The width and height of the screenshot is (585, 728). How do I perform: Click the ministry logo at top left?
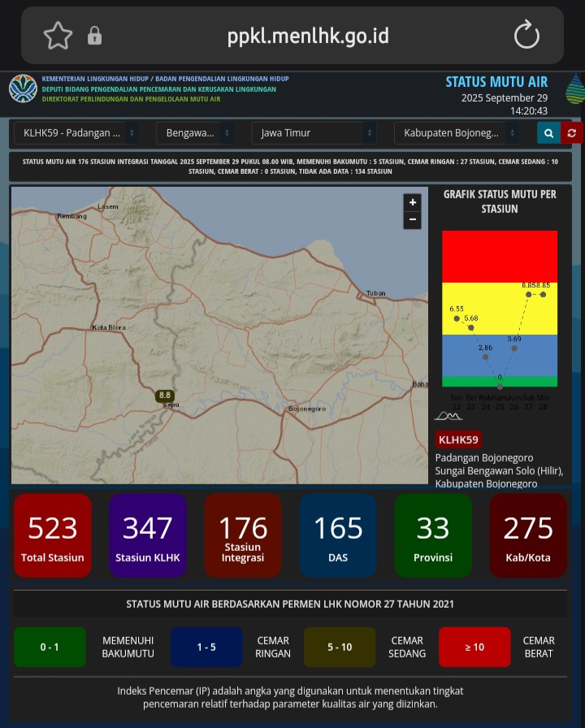(23, 89)
